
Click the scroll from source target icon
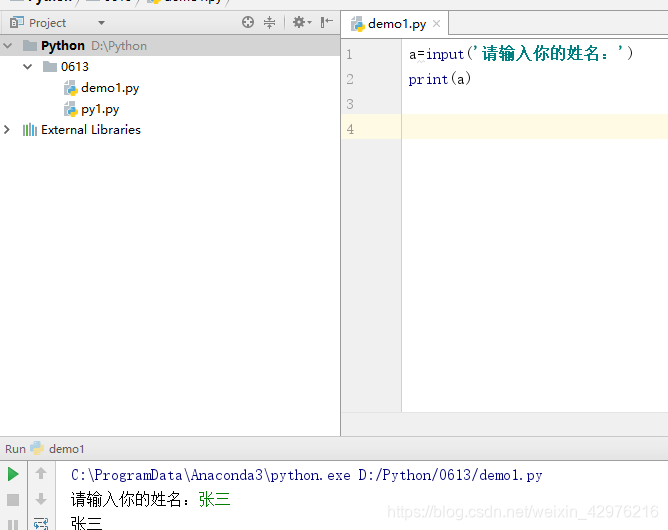(248, 22)
